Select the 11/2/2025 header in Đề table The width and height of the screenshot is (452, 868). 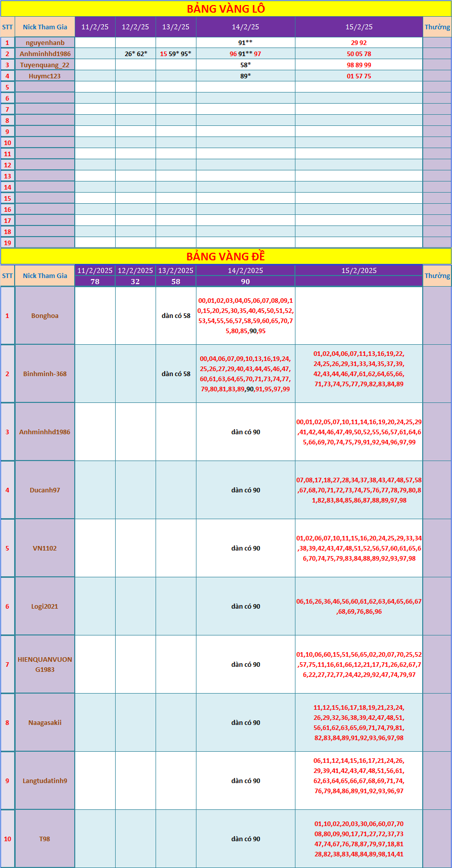[x=95, y=270]
